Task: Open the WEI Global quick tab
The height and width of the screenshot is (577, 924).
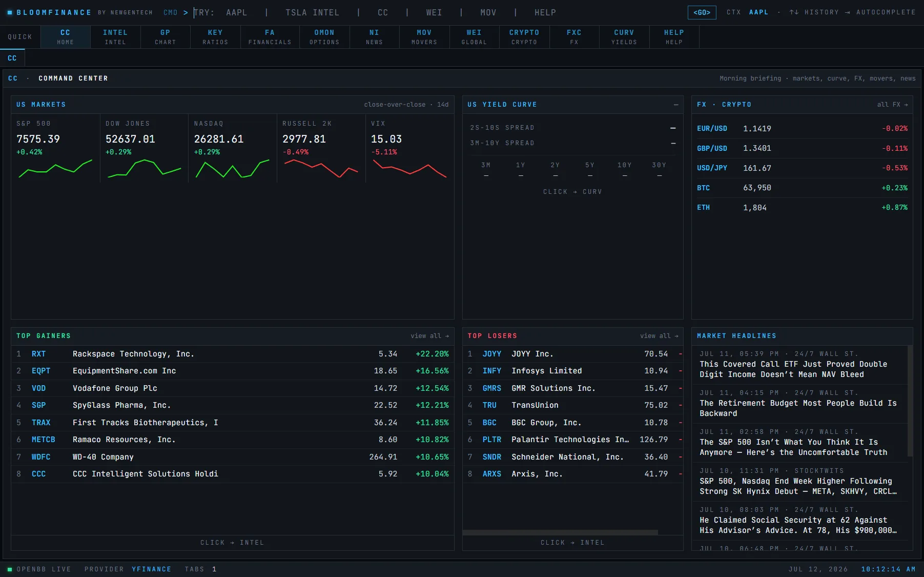Action: 474,37
